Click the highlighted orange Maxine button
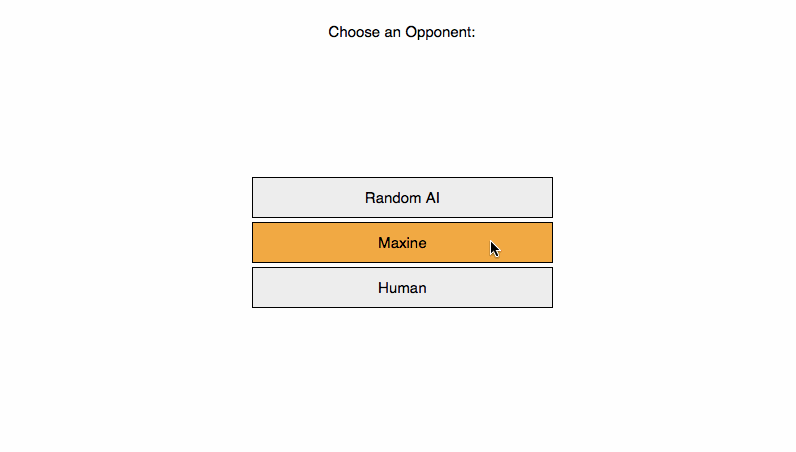 402,243
